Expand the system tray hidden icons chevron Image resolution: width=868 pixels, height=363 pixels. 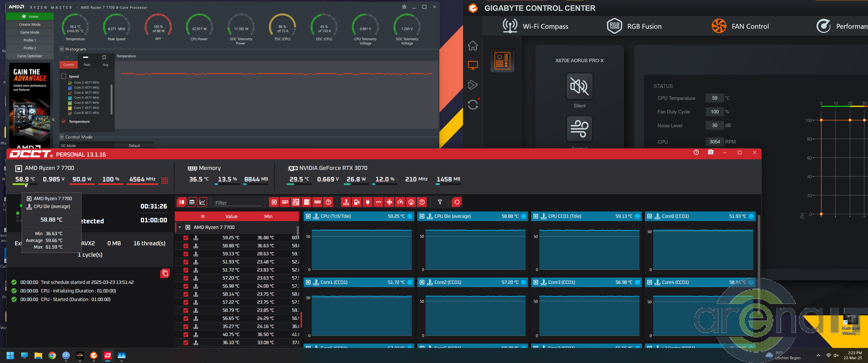tap(818, 355)
